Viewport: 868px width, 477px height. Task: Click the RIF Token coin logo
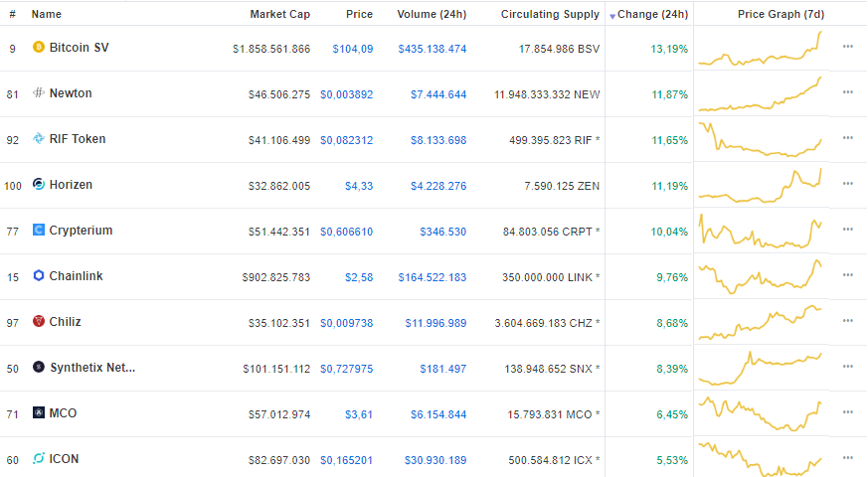(38, 138)
